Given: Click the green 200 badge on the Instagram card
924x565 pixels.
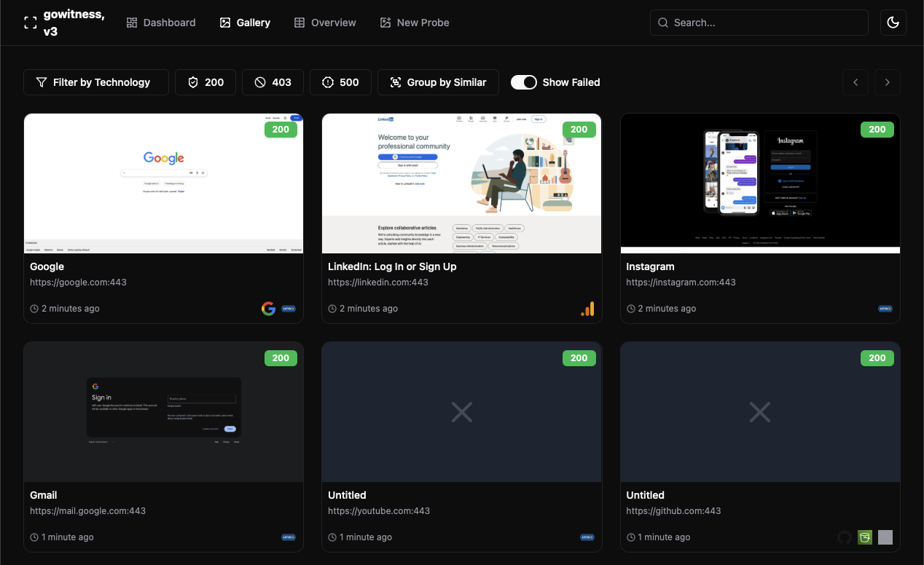Looking at the screenshot, I should tap(877, 130).
